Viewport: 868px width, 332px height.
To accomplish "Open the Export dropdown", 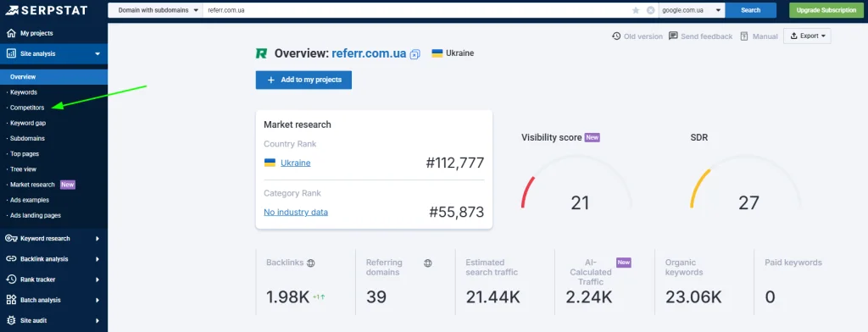I will tap(807, 36).
